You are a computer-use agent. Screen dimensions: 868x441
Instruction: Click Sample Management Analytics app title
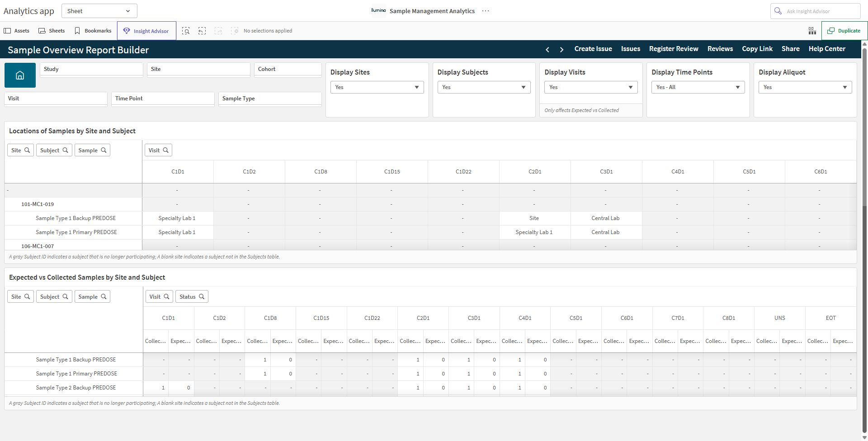pos(432,11)
